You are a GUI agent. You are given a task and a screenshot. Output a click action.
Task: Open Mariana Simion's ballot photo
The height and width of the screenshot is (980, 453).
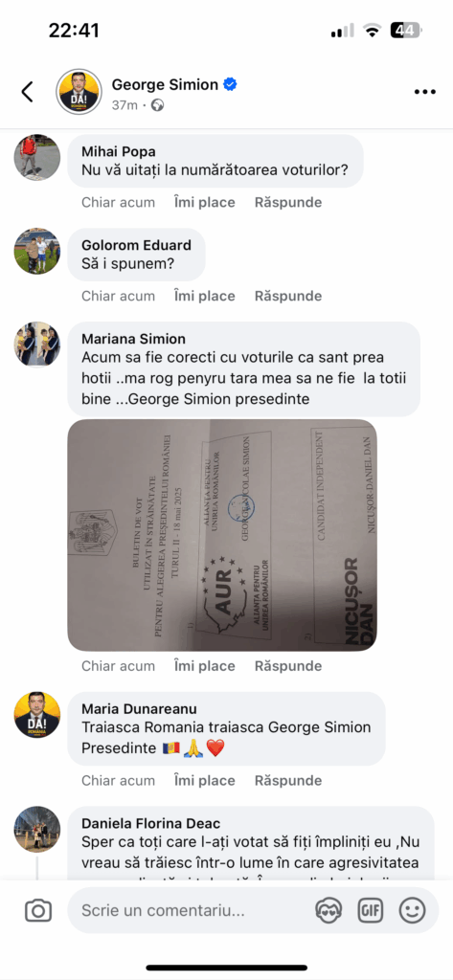(x=222, y=536)
